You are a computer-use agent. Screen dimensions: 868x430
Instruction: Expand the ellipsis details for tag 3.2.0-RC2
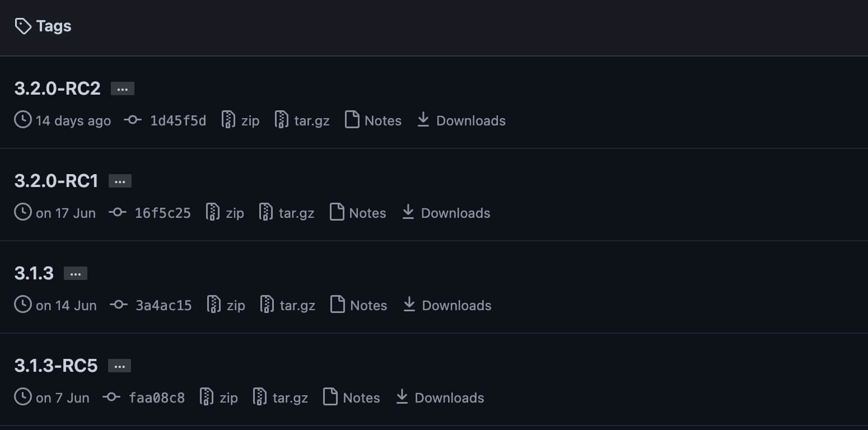pyautogui.click(x=123, y=88)
